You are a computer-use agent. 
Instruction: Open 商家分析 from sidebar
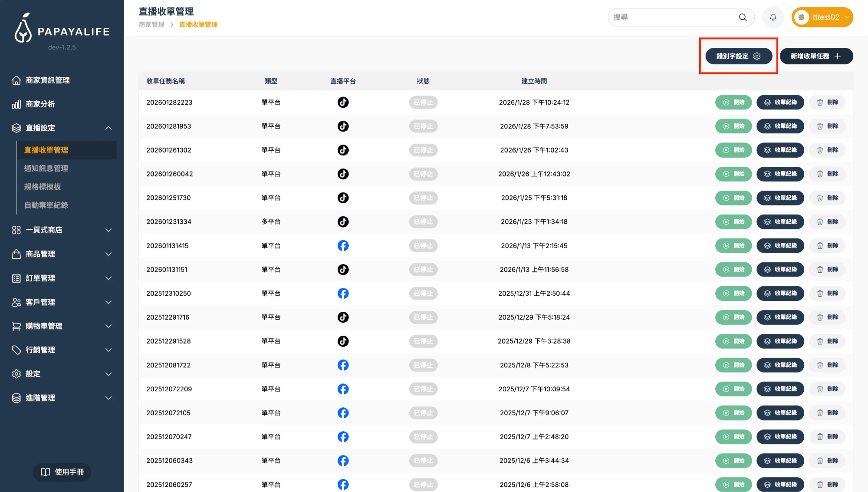(x=40, y=104)
